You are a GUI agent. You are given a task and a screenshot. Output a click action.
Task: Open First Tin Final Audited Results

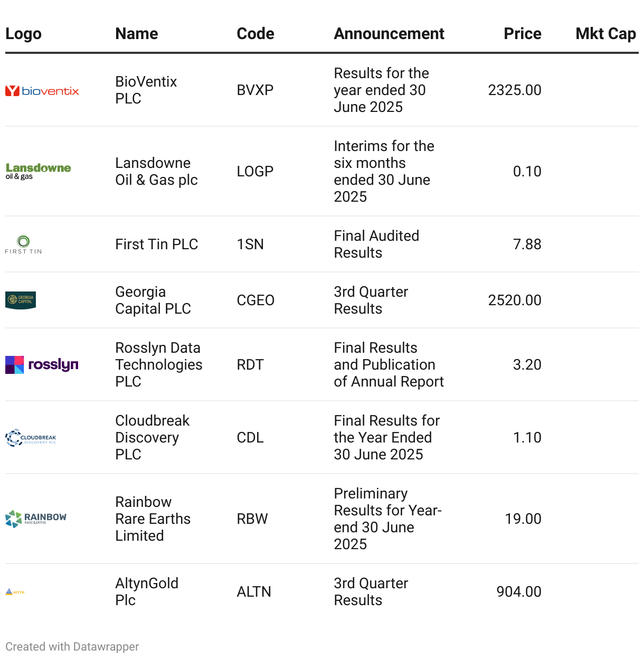(x=376, y=244)
